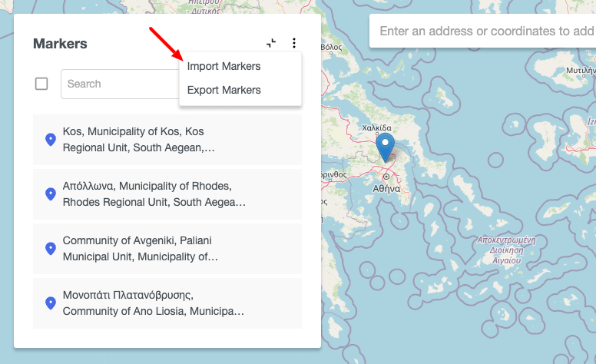Select the Kos, Municipality of Kos marker row
The width and height of the screenshot is (596, 364).
[x=167, y=140]
